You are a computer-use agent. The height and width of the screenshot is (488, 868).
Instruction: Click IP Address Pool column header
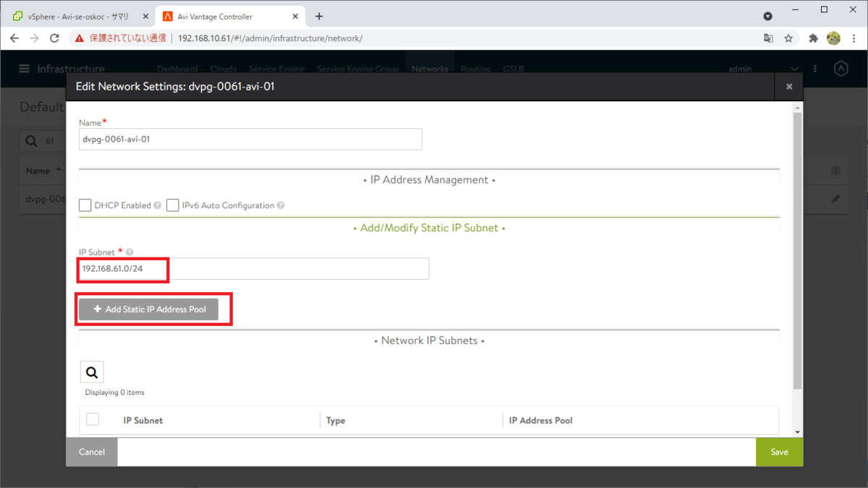coord(541,420)
